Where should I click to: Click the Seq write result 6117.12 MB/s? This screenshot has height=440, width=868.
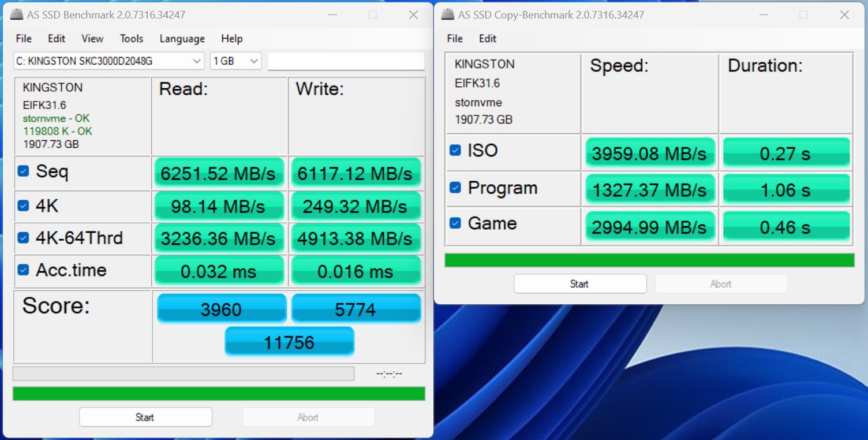356,173
